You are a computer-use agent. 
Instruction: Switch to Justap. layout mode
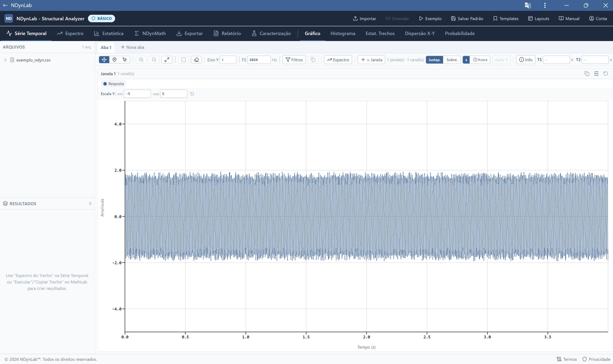[x=435, y=60]
